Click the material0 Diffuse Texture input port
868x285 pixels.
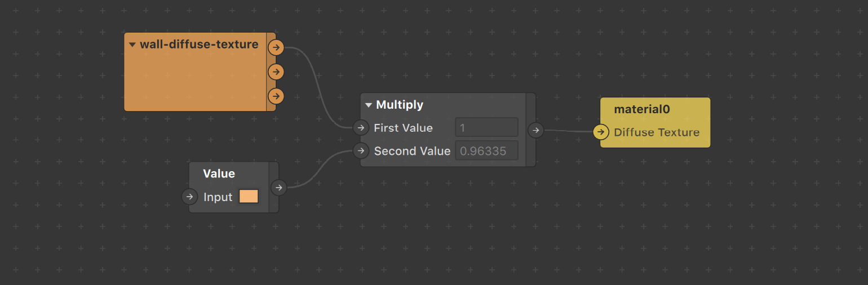601,132
